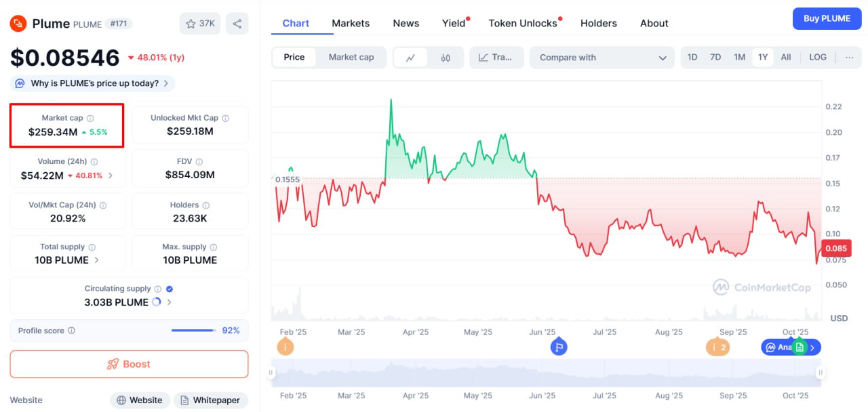
Task: Switch to the Token Unlocks tab
Action: 523,23
